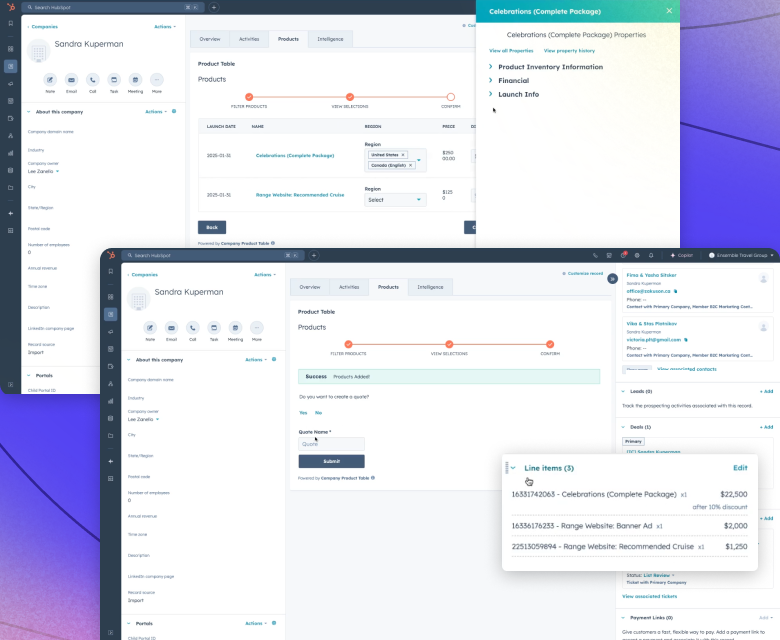Click the Note icon in the lower window
The height and width of the screenshot is (640, 780).
click(x=150, y=328)
